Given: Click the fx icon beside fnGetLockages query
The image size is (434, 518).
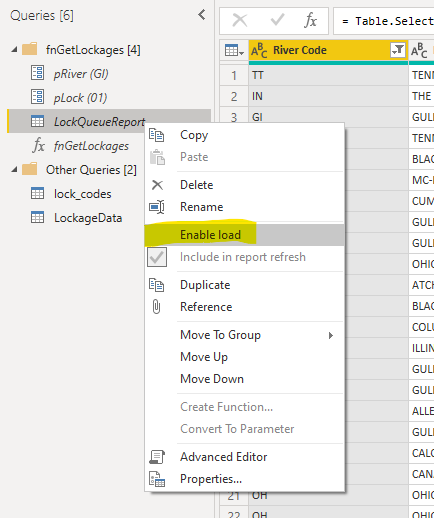Looking at the screenshot, I should point(39,146).
